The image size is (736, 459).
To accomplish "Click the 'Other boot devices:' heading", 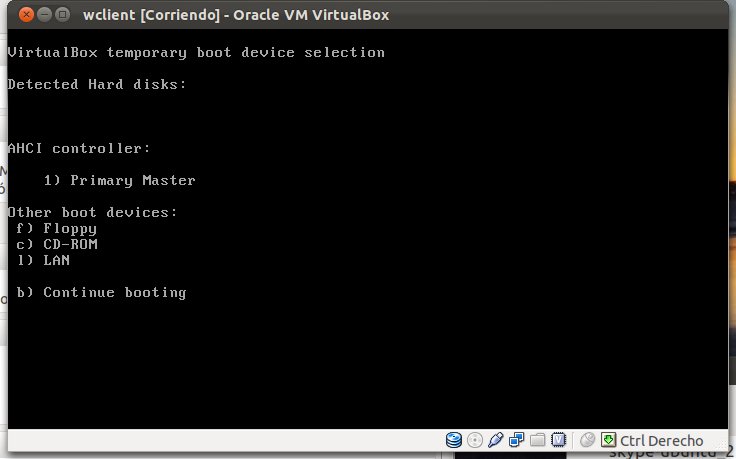I will (x=92, y=212).
